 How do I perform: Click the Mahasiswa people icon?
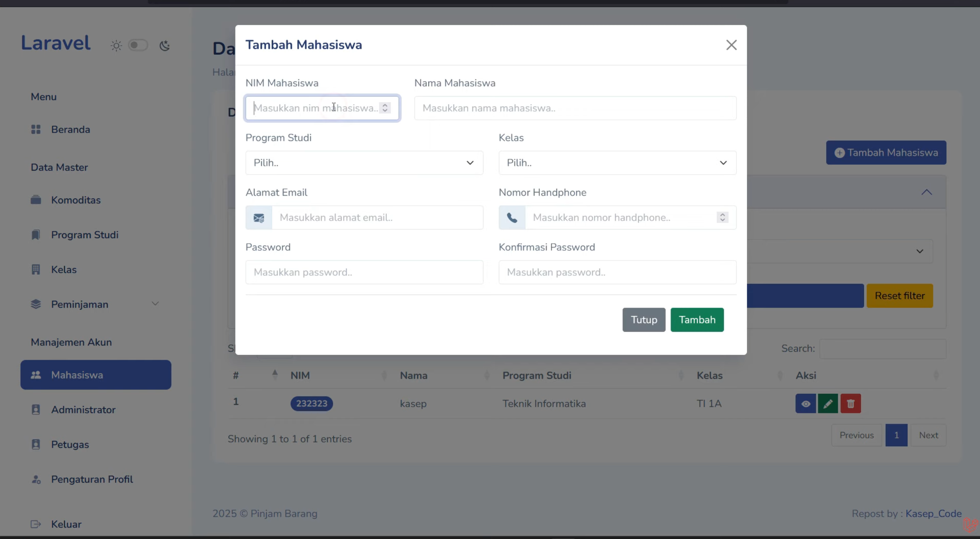(36, 375)
